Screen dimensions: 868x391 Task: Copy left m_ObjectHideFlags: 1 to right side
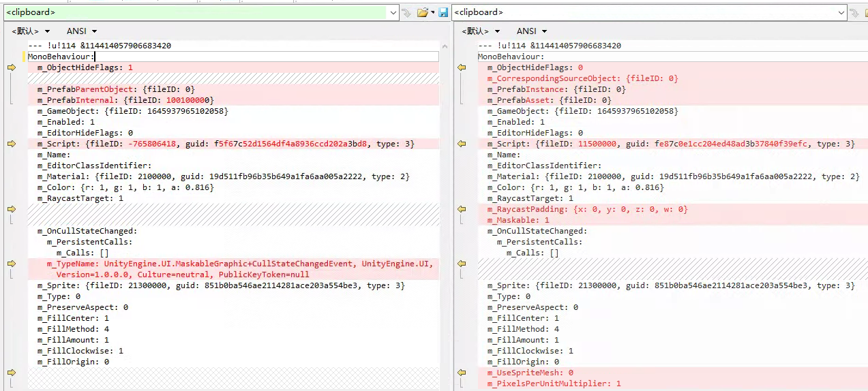pos(12,67)
